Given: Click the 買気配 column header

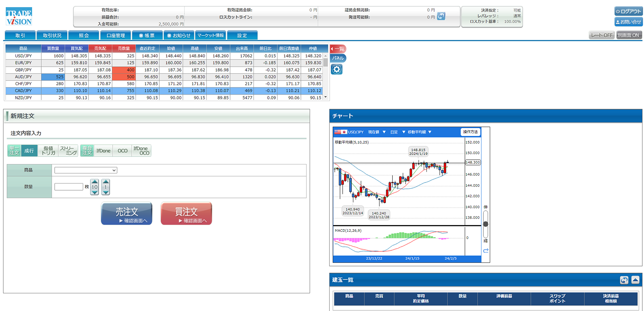Looking at the screenshot, I should (x=76, y=48).
